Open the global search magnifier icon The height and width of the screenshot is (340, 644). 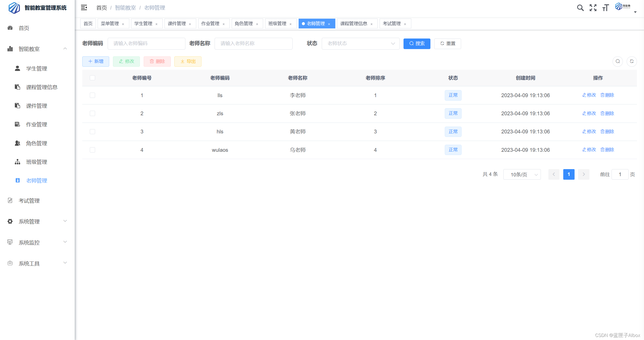580,8
